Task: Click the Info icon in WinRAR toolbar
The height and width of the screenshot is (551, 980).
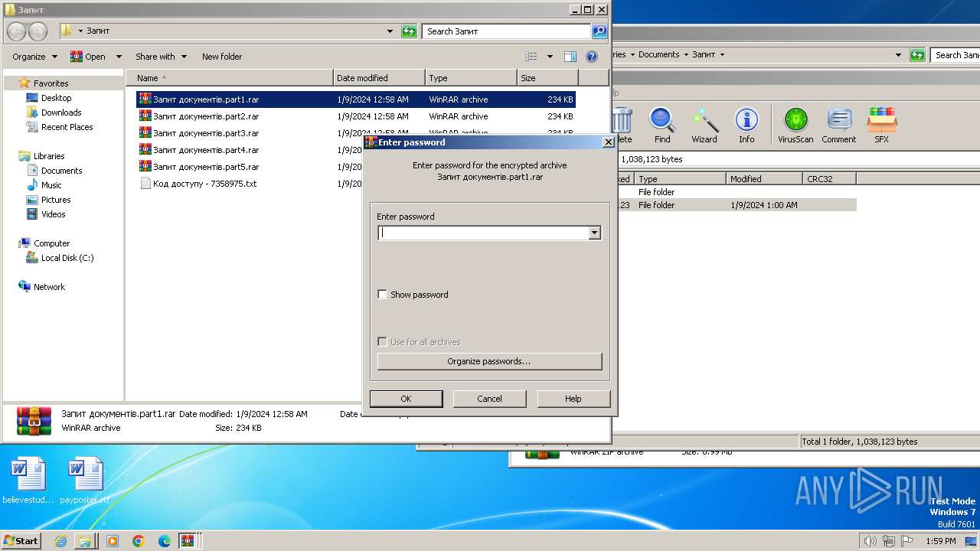Action: pos(746,126)
